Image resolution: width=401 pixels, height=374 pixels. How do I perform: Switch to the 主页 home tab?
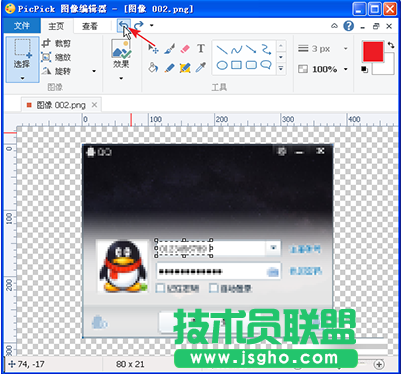56,26
